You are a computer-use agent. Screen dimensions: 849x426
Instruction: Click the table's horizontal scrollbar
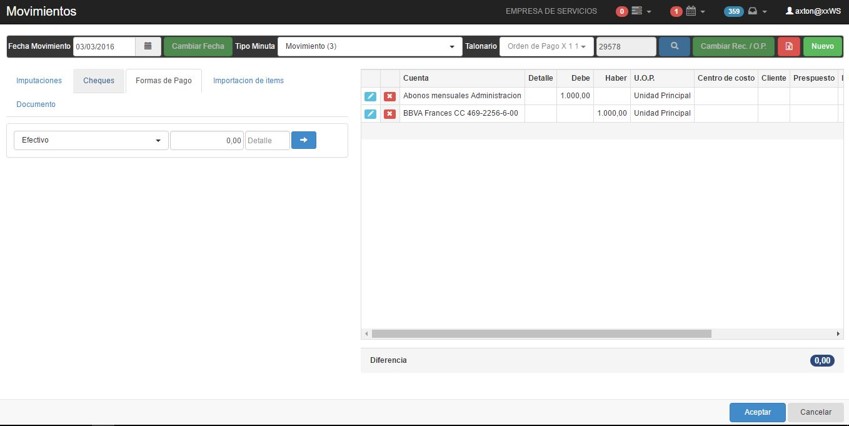coord(541,334)
